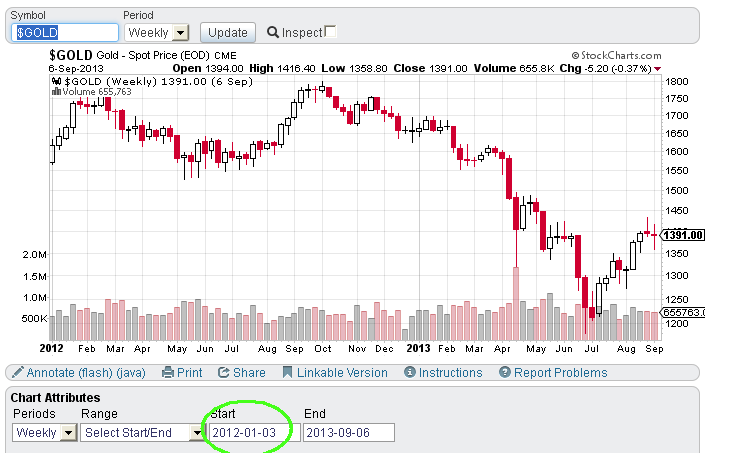Click the Print link

(x=189, y=373)
